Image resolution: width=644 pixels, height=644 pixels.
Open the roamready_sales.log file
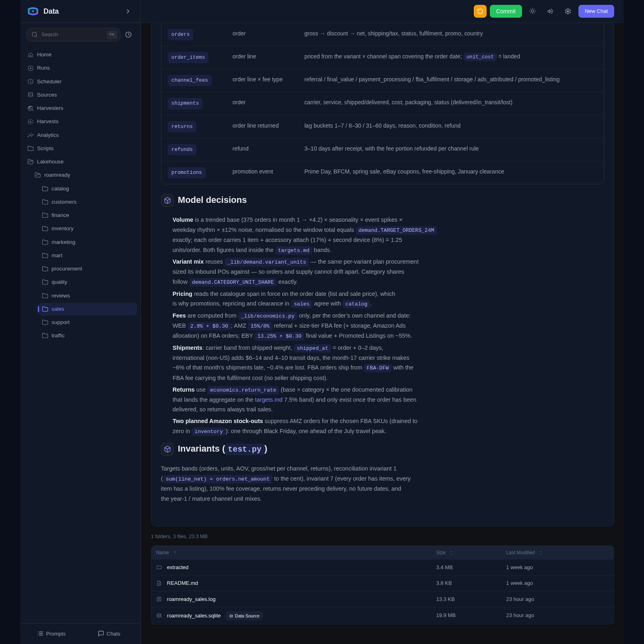(382, 599)
